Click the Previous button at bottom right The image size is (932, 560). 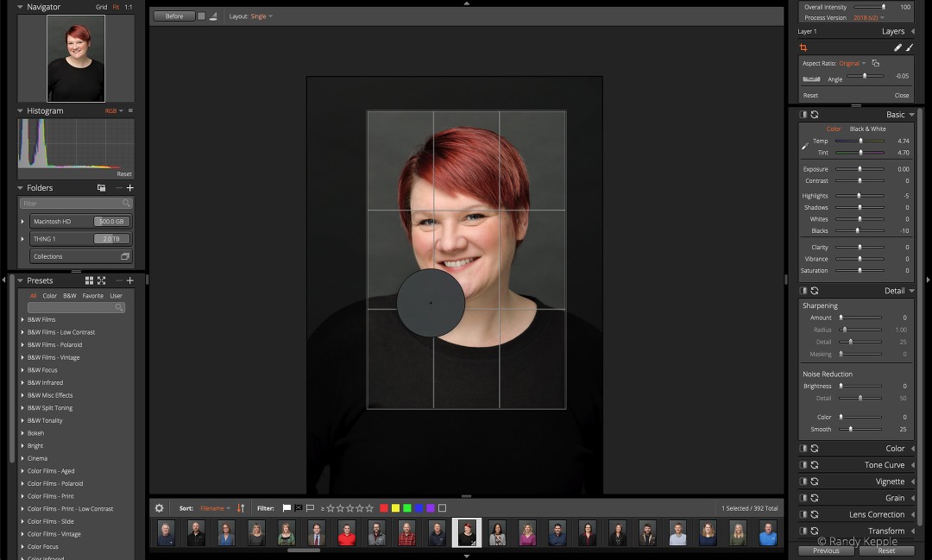826,550
